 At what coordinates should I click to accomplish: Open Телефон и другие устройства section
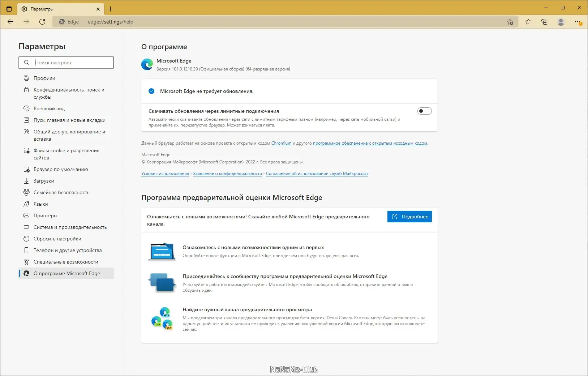(x=66, y=250)
